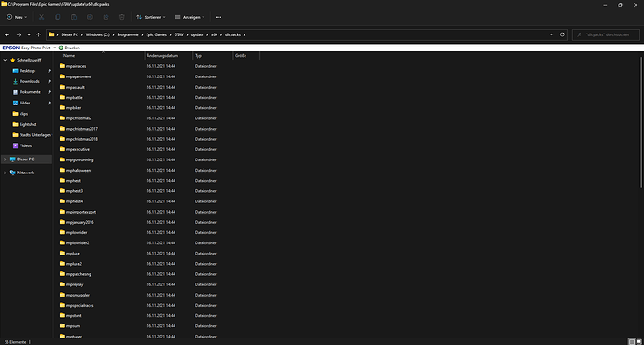Open the Anzeigen dropdown

(189, 17)
